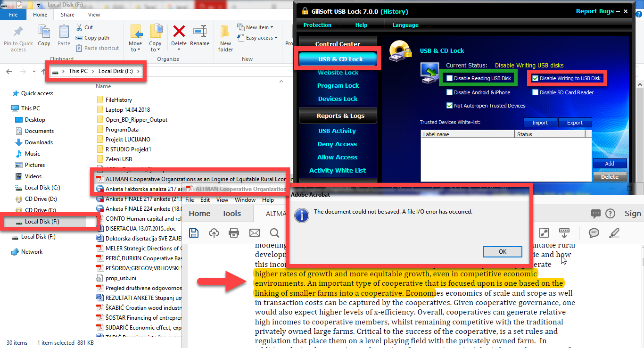Uncheck Disable Writing to USB Disk
This screenshot has width=644, height=348.
535,78
